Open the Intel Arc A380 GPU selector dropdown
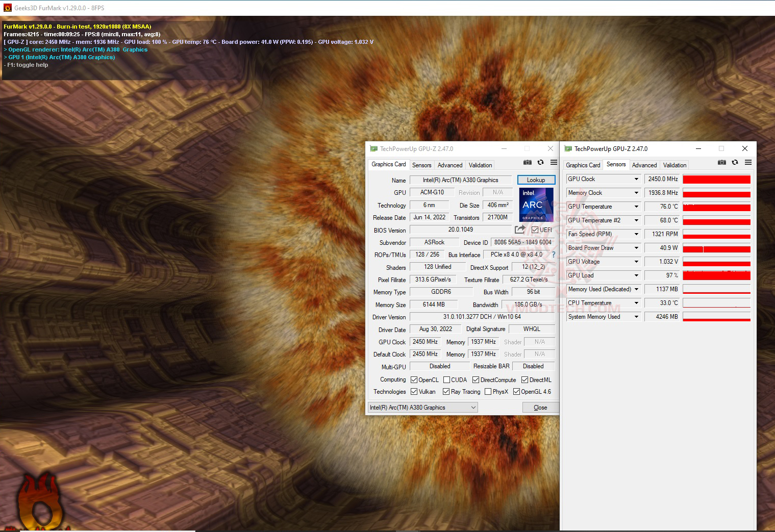Image resolution: width=775 pixels, height=532 pixels. (x=423, y=408)
